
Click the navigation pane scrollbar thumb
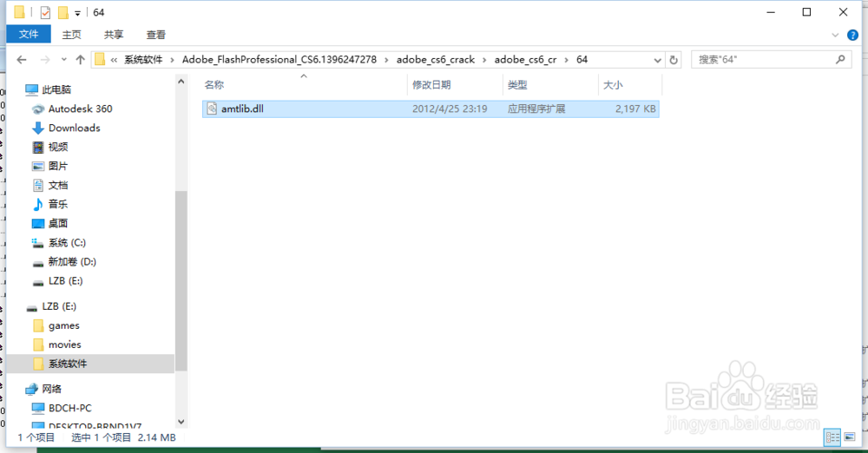point(181,281)
